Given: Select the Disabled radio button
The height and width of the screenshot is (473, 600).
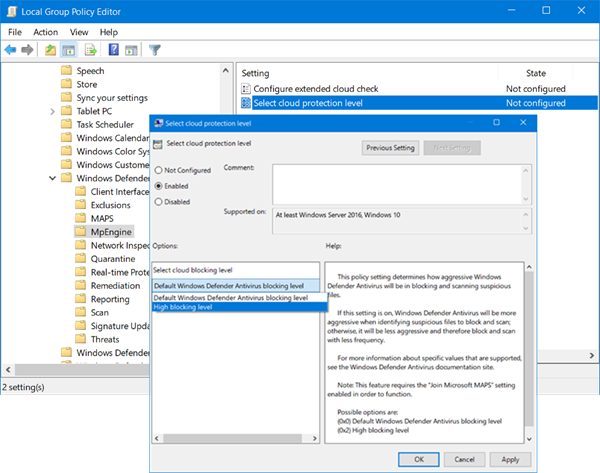Looking at the screenshot, I should click(158, 202).
